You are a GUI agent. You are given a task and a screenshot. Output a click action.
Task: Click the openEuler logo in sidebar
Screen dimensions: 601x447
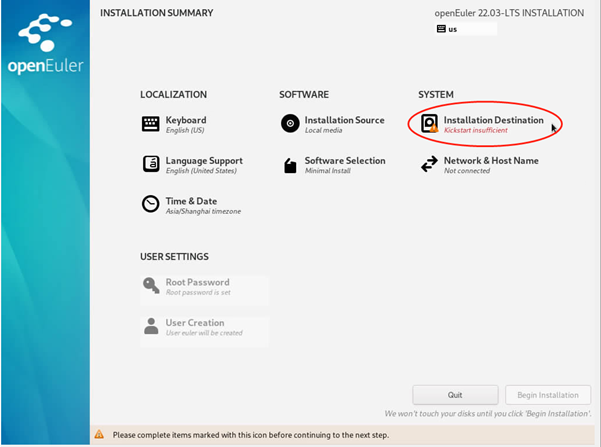[45, 43]
